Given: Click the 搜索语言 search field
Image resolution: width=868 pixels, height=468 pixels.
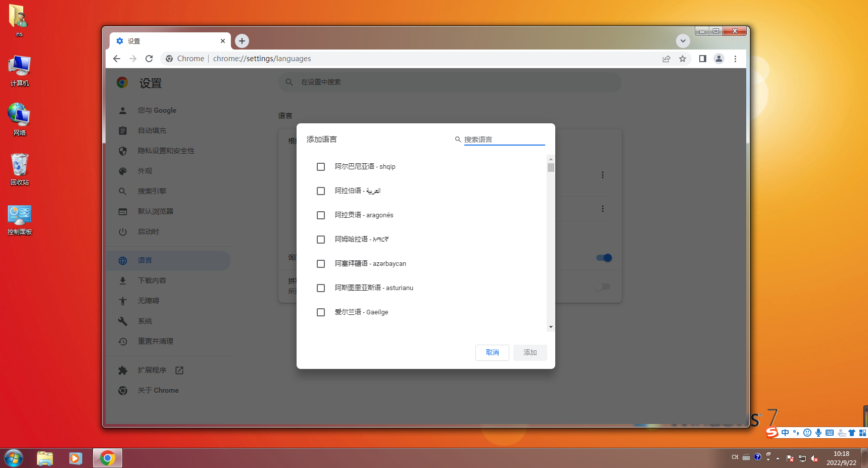Looking at the screenshot, I should point(504,139).
